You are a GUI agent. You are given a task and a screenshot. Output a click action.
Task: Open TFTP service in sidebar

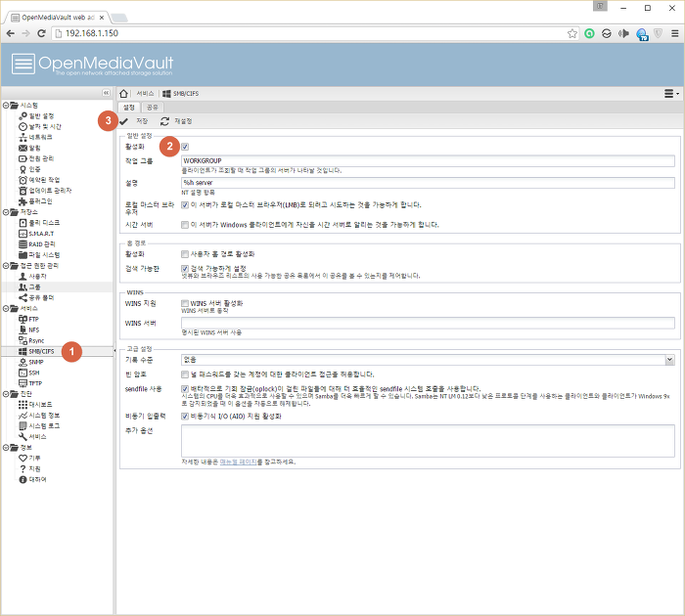[x=30, y=383]
